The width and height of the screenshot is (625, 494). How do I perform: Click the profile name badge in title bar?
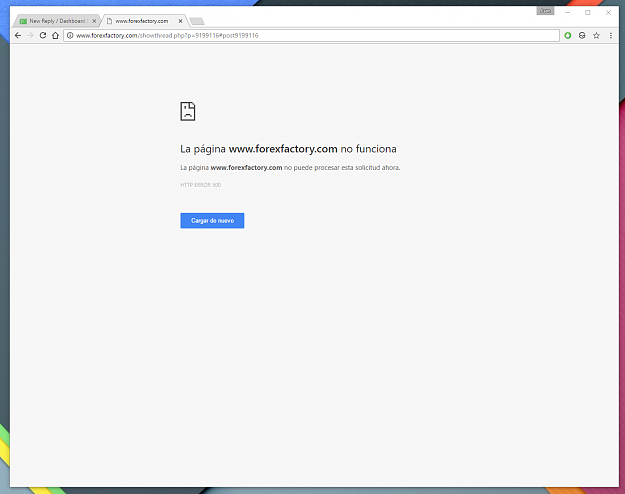[x=545, y=11]
